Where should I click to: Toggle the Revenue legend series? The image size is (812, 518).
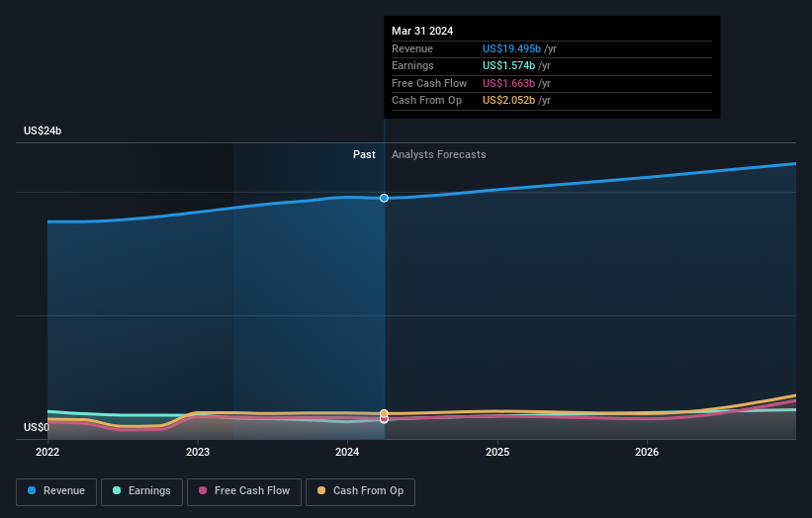pos(56,491)
